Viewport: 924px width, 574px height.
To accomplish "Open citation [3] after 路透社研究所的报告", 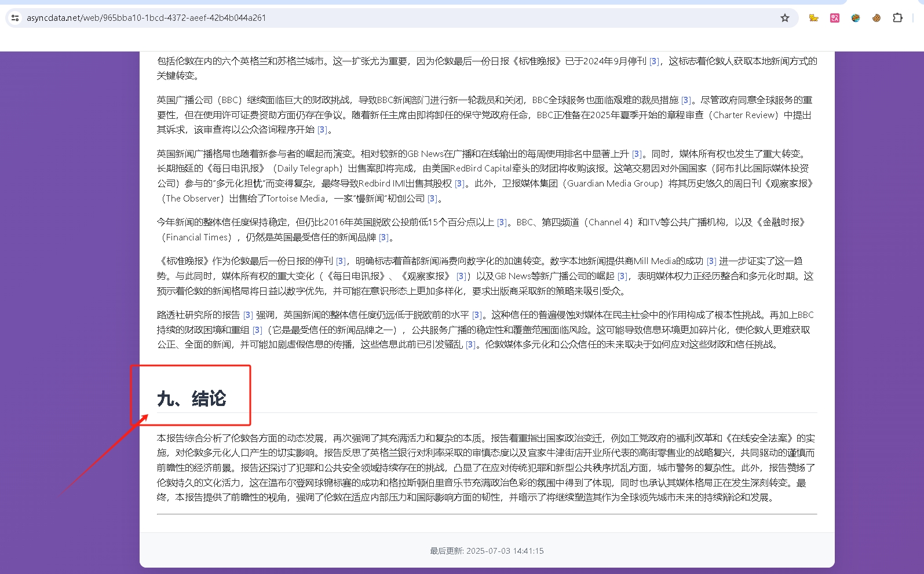I will [248, 315].
